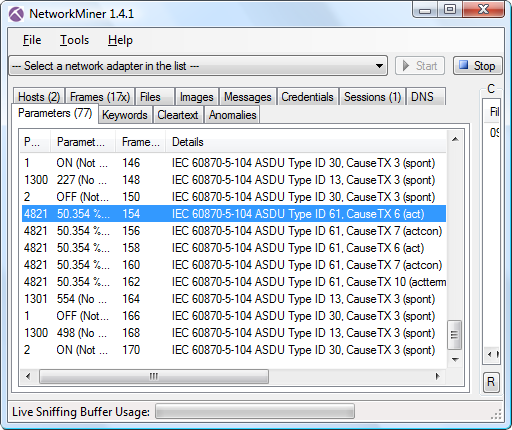
Task: Expand the network adapter dropdown list
Action: pyautogui.click(x=379, y=66)
